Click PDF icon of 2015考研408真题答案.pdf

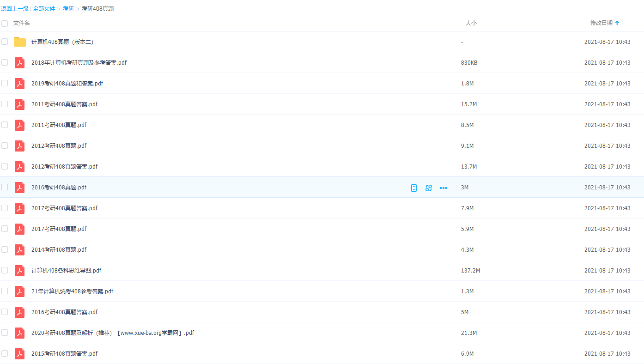[19, 354]
